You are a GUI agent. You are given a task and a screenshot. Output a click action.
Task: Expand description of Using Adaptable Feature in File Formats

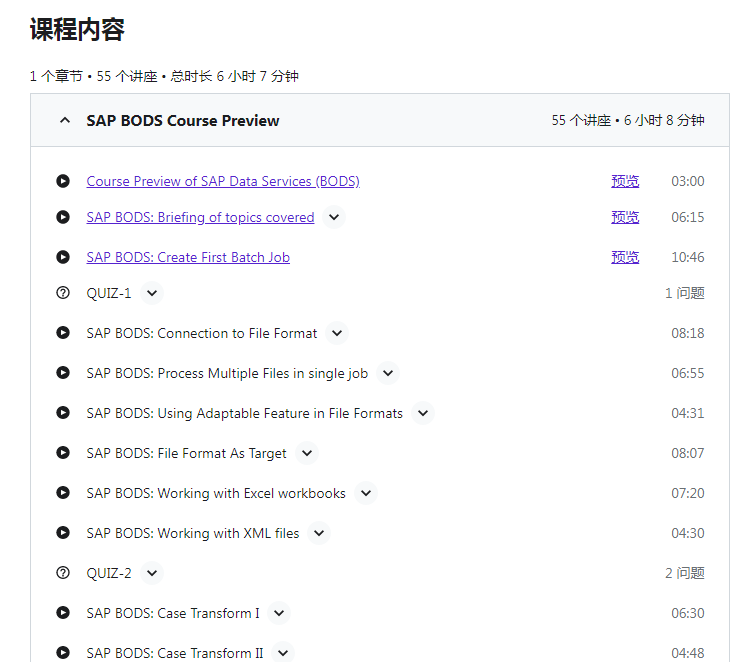pyautogui.click(x=423, y=412)
